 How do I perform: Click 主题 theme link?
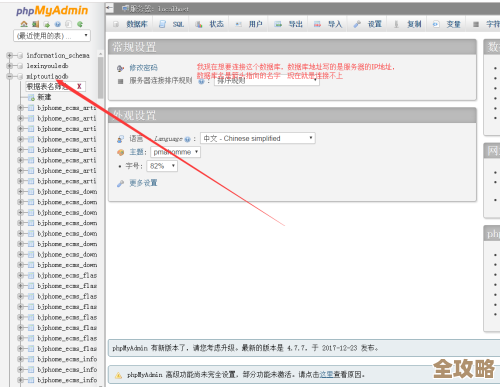[136, 152]
